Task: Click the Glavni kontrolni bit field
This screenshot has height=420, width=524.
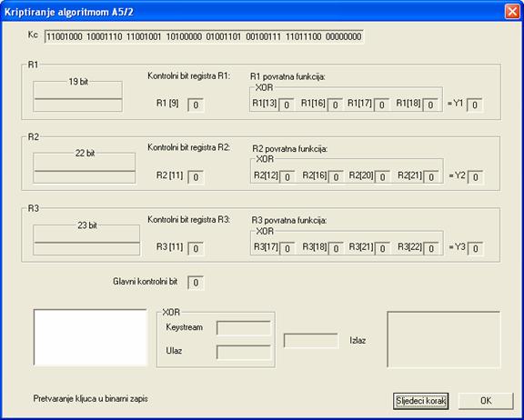Action: (196, 283)
